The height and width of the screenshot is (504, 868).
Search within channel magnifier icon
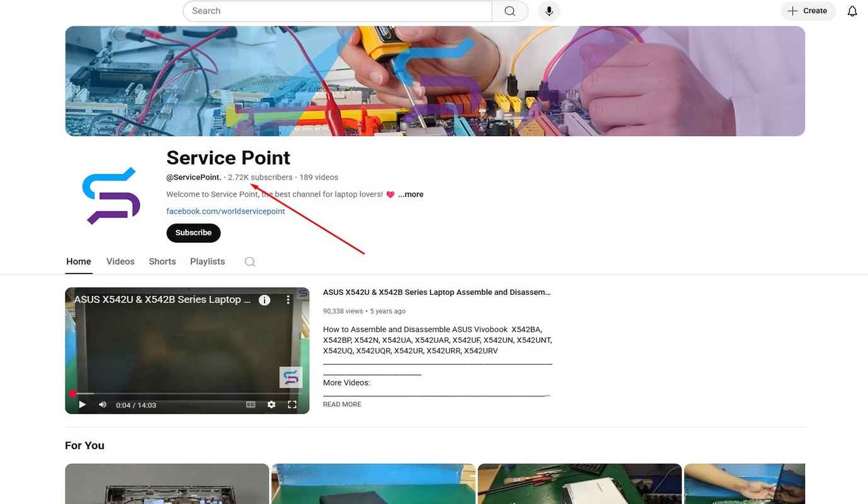tap(250, 262)
